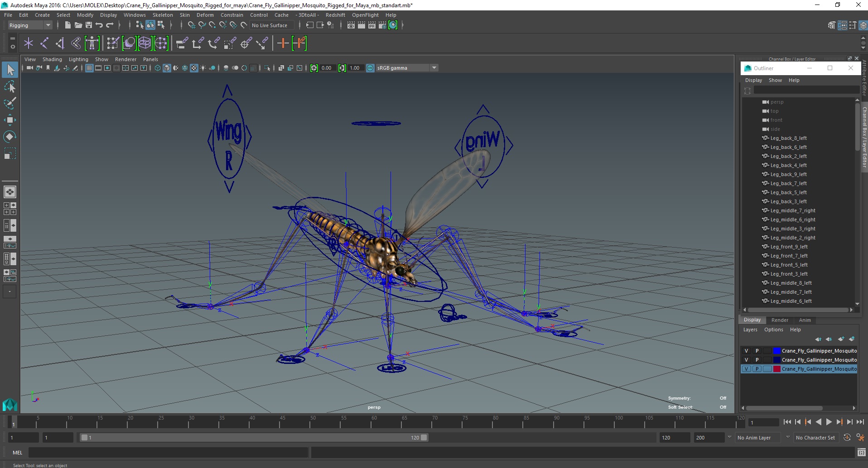Viewport: 868px width, 468px height.
Task: Step to next key
Action: 839,422
